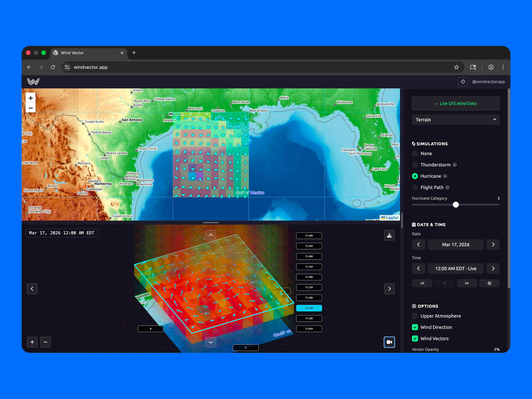Screen dimensions: 532x399
Task: Select flight level FL400
Action: click(x=309, y=256)
